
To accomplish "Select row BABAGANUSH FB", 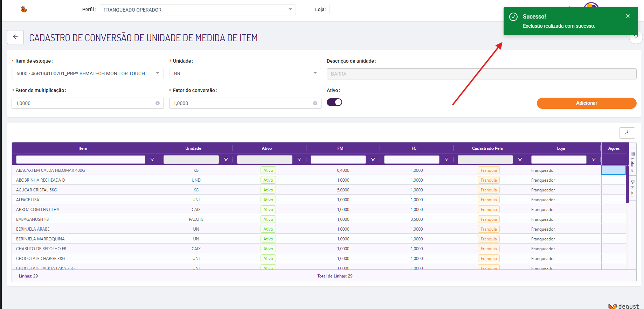I will [319, 219].
